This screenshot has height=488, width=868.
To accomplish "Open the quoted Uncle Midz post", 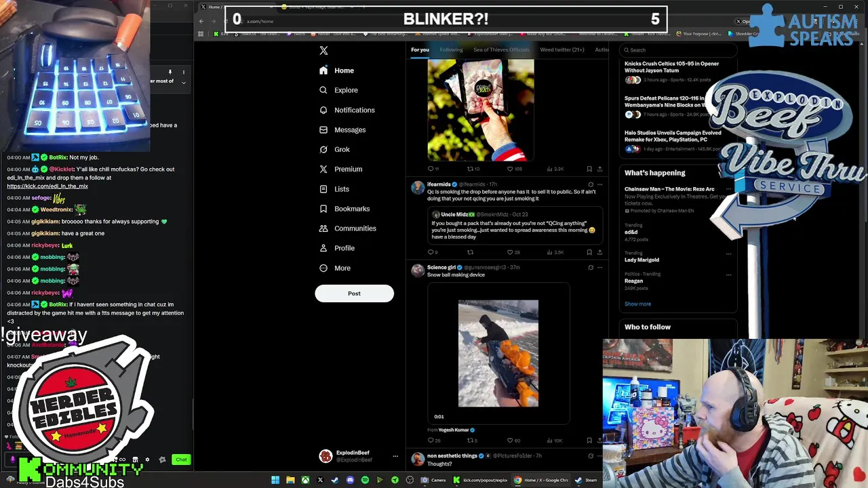I will click(x=515, y=226).
